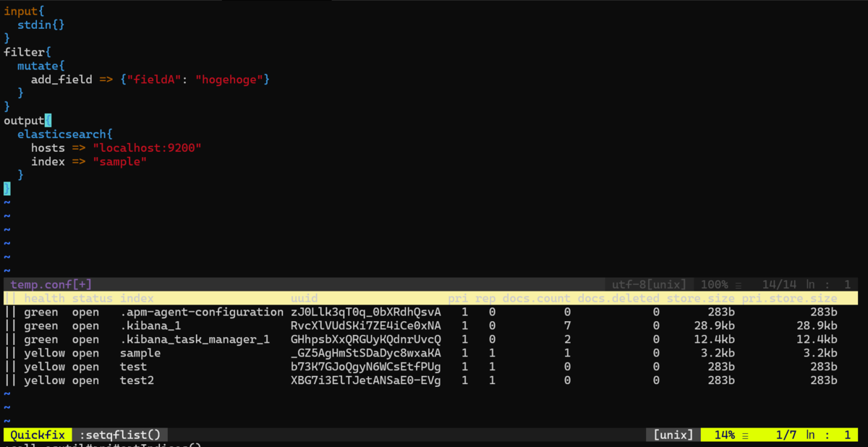Place cursor on the input{ line
The image size is (868, 447).
[x=25, y=11]
